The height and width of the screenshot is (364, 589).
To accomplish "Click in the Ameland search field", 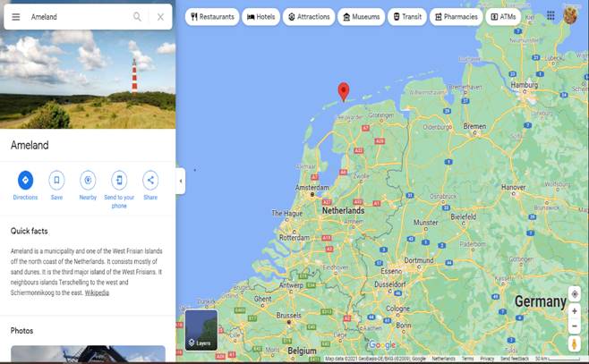I will point(76,16).
